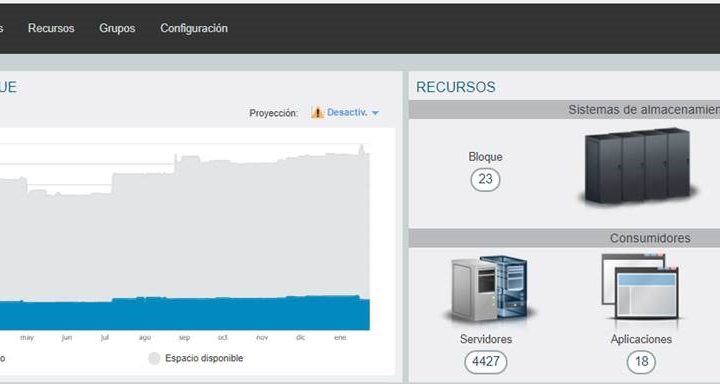Click the Espacio disponible legend swatch

coord(154,359)
